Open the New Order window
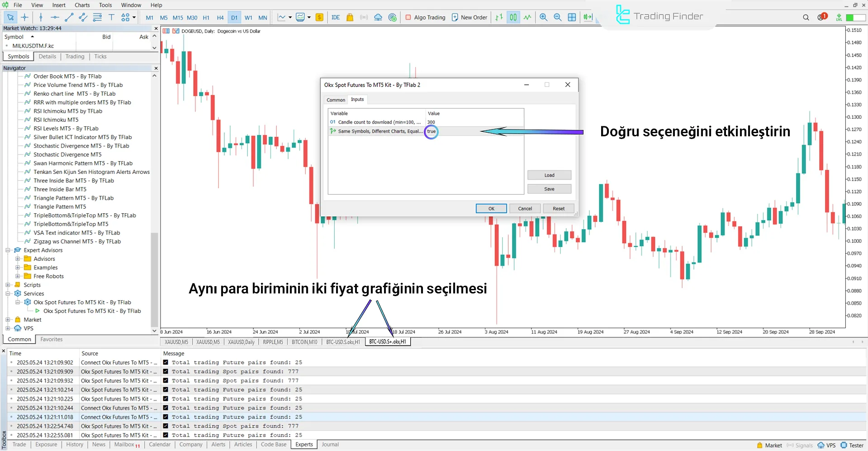The height and width of the screenshot is (451, 868). pyautogui.click(x=469, y=17)
